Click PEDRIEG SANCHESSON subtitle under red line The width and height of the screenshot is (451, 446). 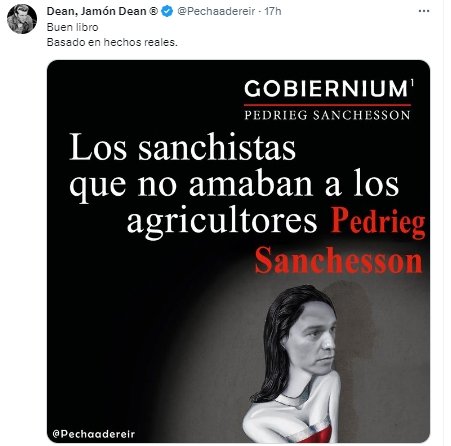coord(327,115)
